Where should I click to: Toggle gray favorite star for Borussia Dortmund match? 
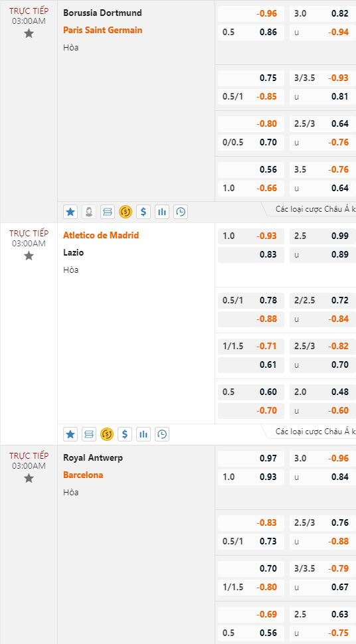(x=29, y=34)
